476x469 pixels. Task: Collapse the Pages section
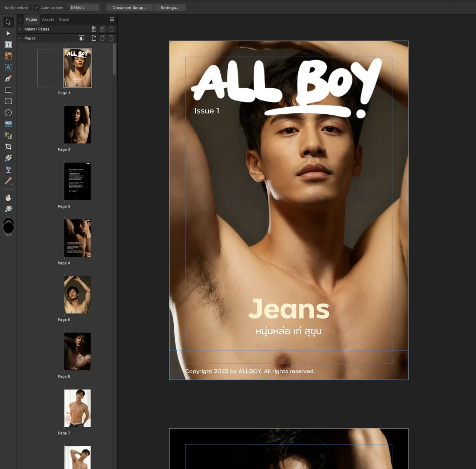(x=20, y=38)
